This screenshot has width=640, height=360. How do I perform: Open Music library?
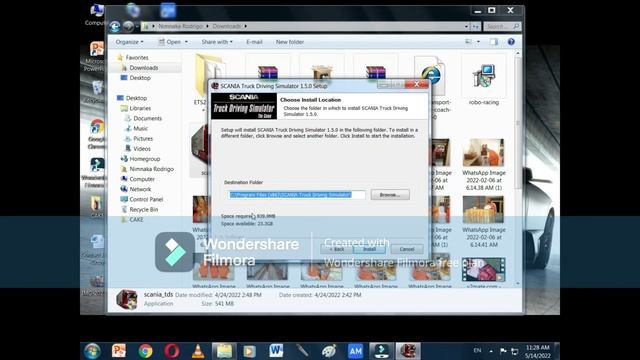(140, 129)
